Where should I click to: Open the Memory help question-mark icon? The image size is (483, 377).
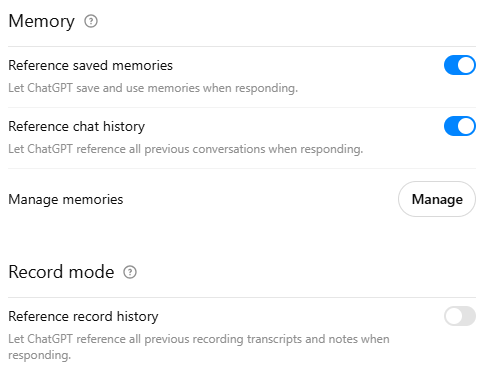coord(91,21)
